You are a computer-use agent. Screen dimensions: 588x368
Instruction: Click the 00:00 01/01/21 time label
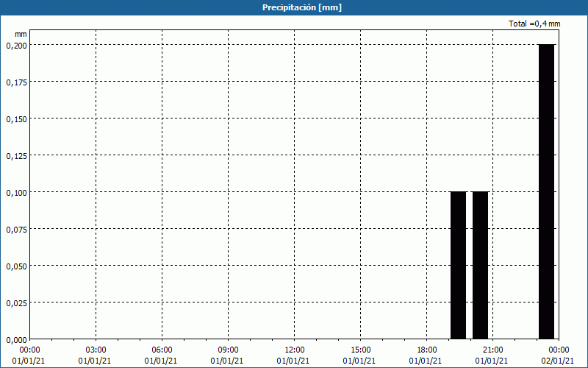[29, 355]
